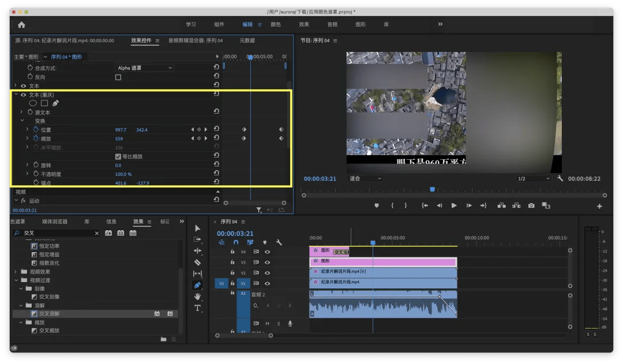The width and height of the screenshot is (623, 364).
Task: Open timeline display settings wrench
Action: coord(279,242)
